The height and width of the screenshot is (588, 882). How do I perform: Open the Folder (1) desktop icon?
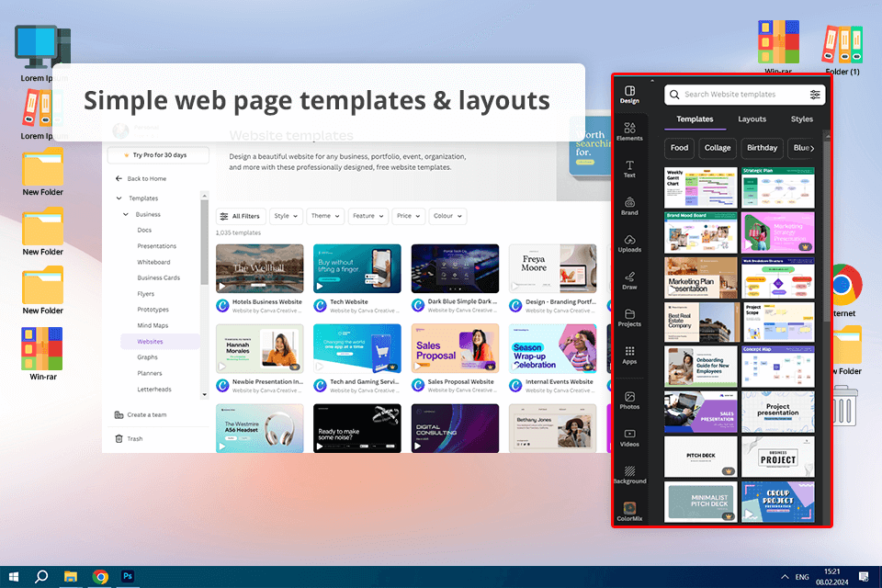(842, 50)
